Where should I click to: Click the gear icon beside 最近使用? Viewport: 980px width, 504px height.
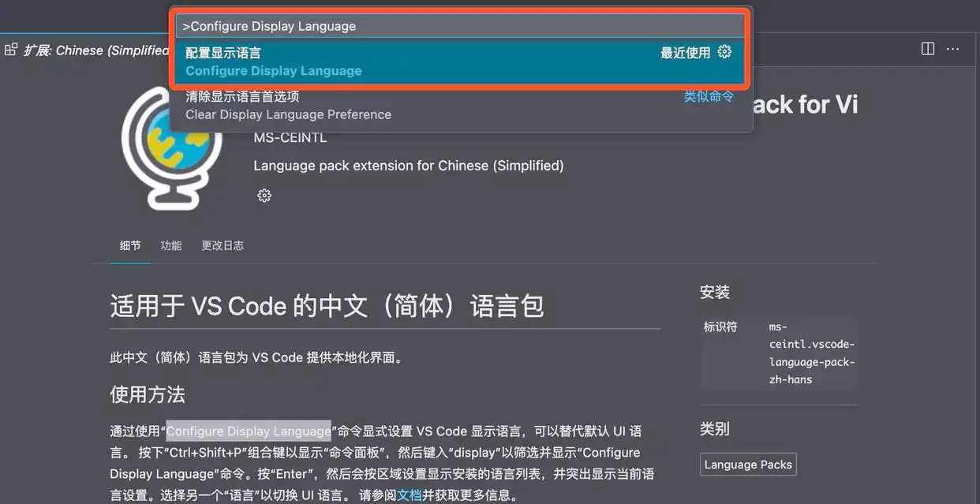(724, 51)
